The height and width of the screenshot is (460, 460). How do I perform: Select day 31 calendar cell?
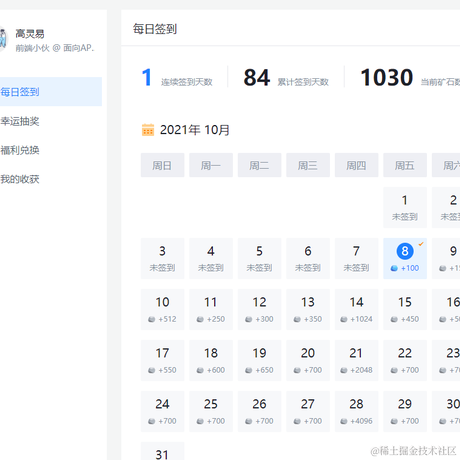(x=162, y=451)
